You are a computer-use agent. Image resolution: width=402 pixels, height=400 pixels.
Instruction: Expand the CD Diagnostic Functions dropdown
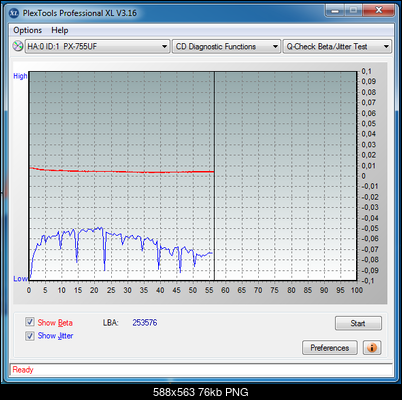point(226,46)
